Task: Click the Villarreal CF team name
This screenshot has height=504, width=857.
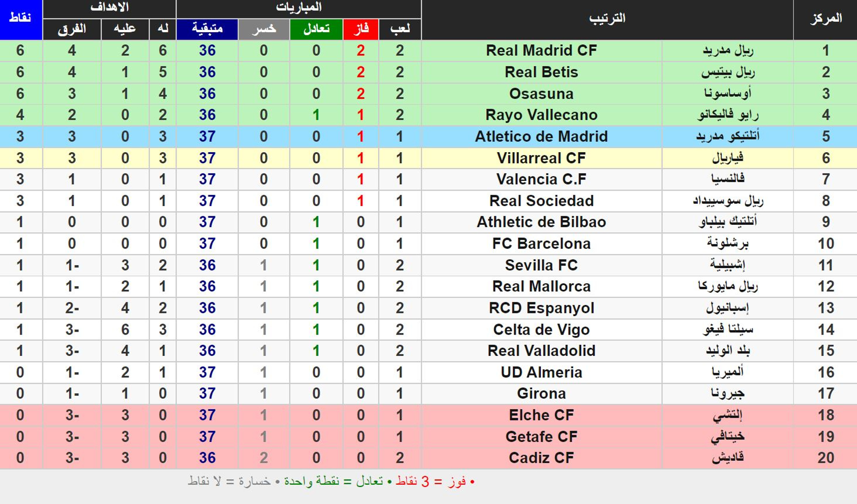Action: click(541, 158)
